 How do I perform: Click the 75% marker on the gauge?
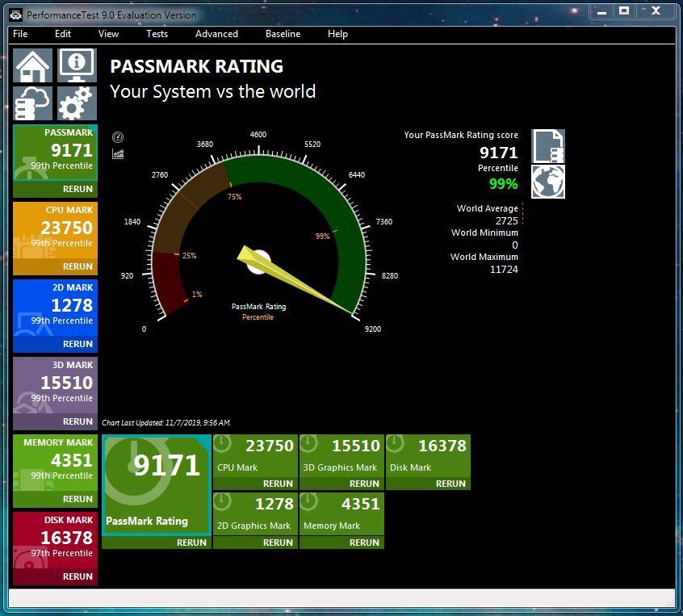234,197
